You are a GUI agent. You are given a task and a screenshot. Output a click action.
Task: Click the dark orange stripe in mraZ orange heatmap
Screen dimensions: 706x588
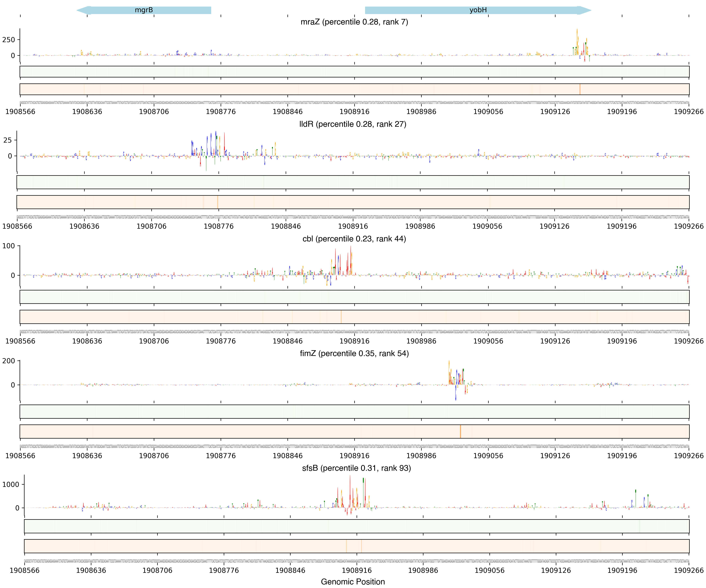[580, 89]
